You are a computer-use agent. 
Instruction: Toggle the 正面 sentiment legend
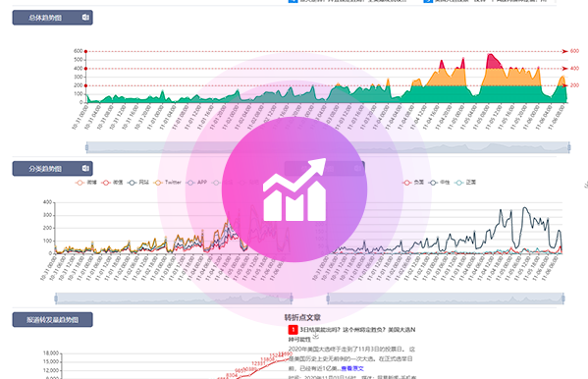[465, 183]
